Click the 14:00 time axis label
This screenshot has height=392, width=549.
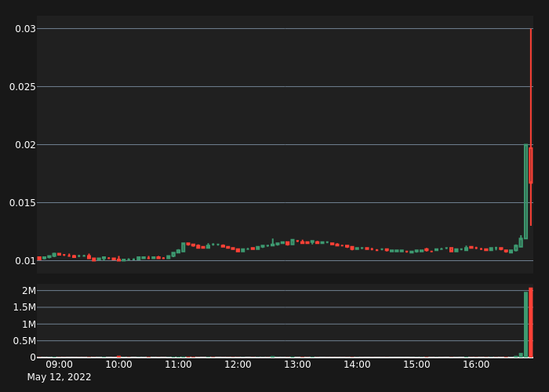click(357, 365)
